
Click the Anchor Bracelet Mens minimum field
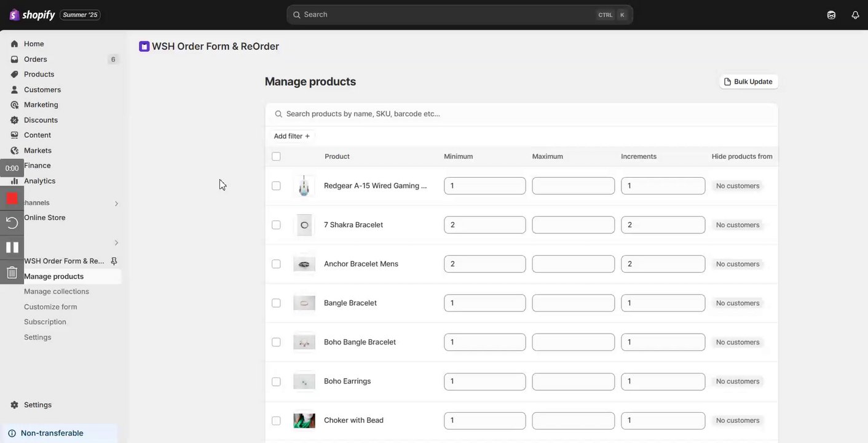pos(484,264)
